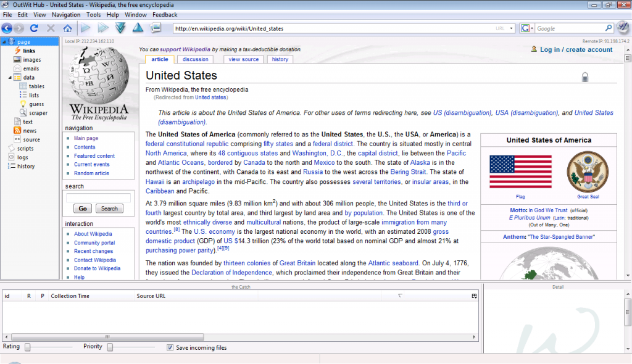Toggle the Save incoming files checkbox
Image resolution: width=632 pixels, height=364 pixels.
170,348
